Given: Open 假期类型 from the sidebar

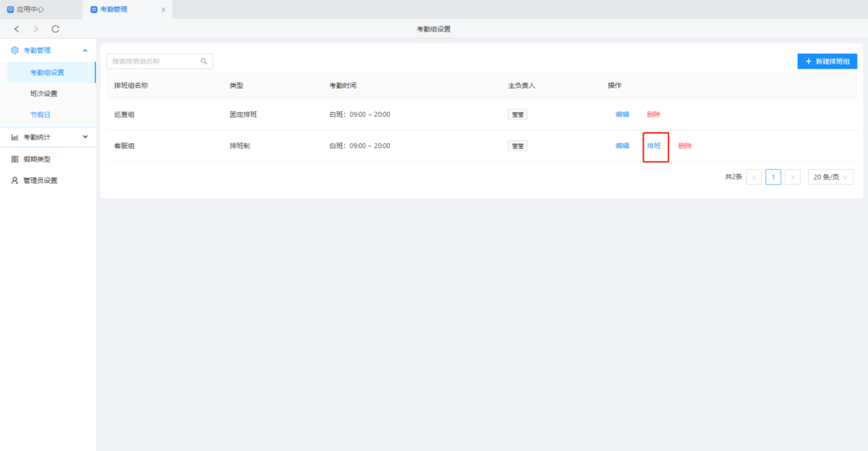Looking at the screenshot, I should click(x=37, y=159).
